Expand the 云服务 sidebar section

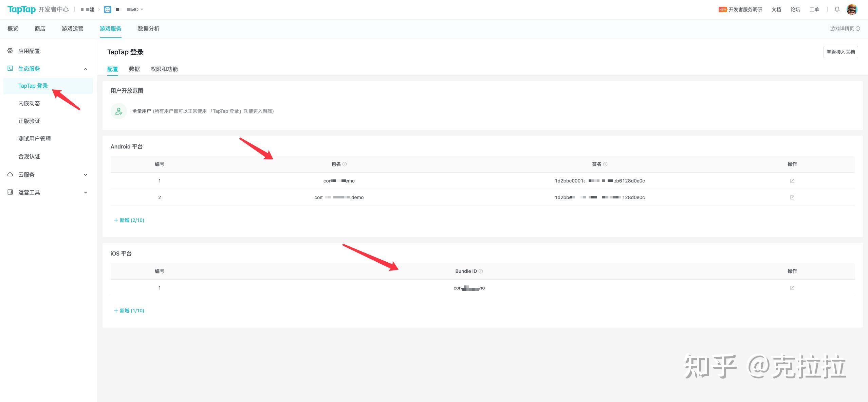pyautogui.click(x=86, y=175)
